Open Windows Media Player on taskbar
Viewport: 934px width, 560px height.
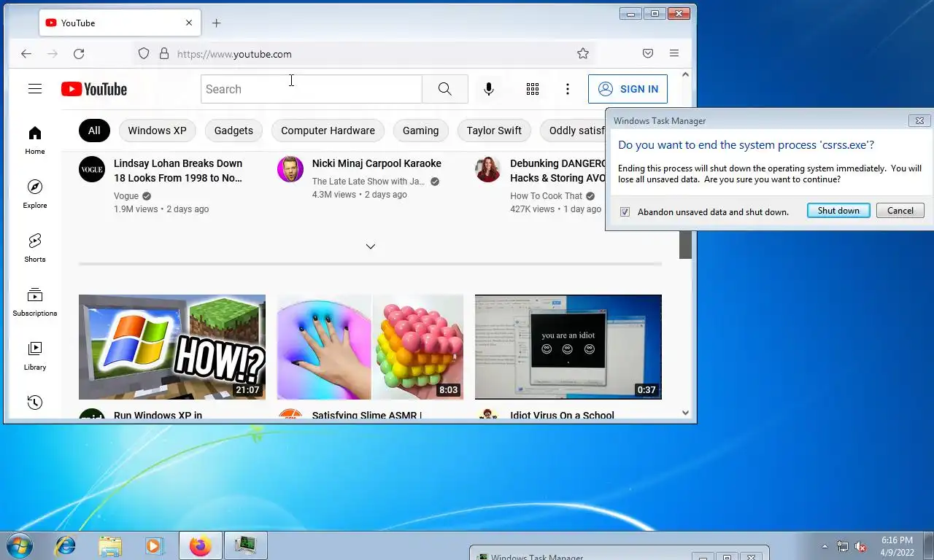(x=154, y=545)
